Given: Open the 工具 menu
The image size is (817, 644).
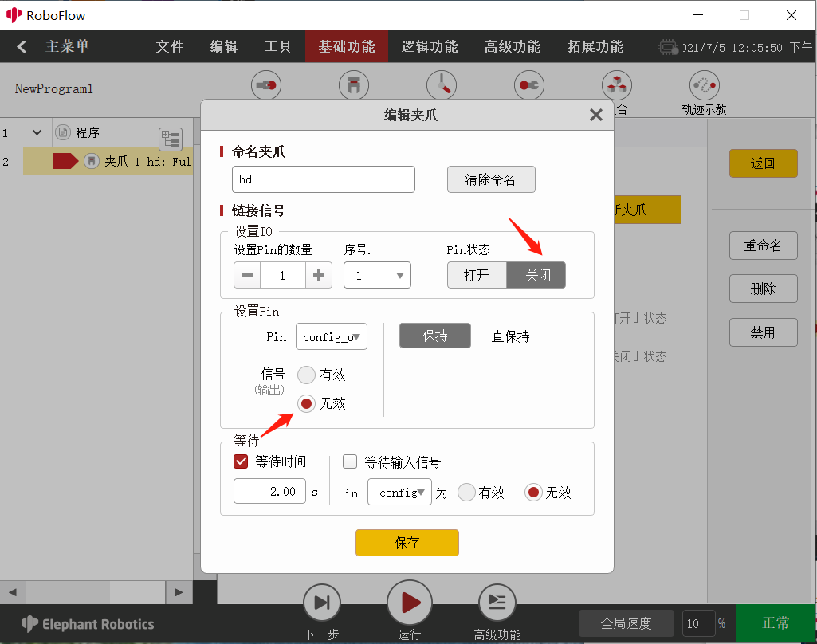Looking at the screenshot, I should 277,47.
